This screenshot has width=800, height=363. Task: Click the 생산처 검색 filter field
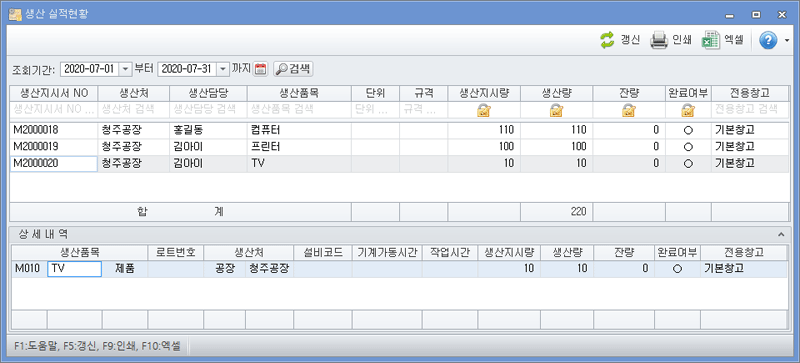click(x=134, y=109)
